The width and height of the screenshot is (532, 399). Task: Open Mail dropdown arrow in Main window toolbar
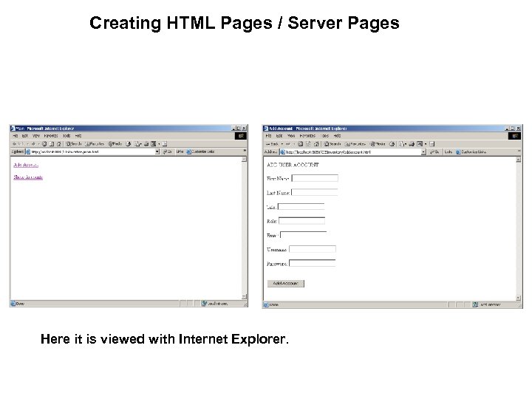[141, 144]
